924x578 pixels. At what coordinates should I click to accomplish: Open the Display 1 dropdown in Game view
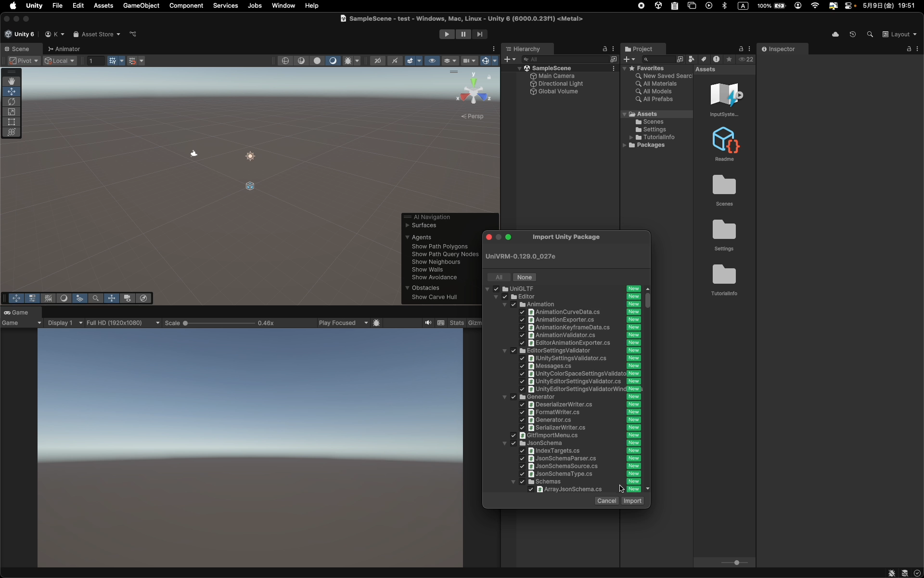click(65, 323)
